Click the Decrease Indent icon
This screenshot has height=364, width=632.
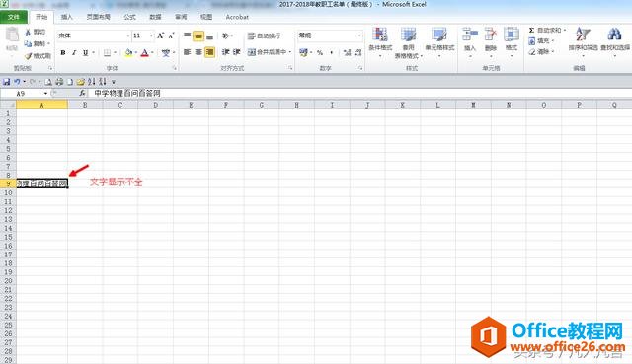tap(226, 52)
